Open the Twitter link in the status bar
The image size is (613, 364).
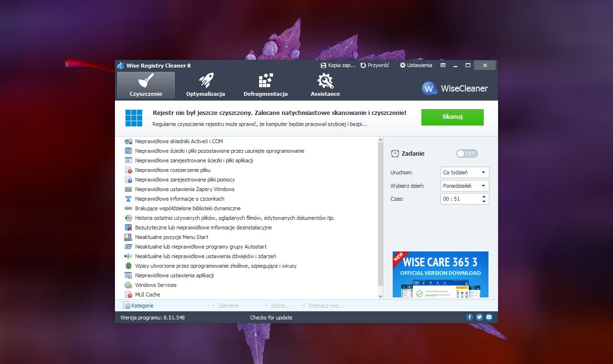pos(479,317)
